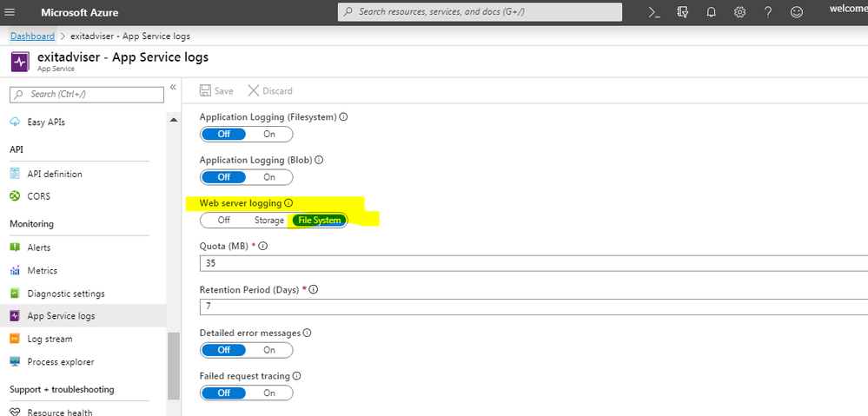Click the feedback smiley icon
Viewport: 868px width, 416px height.
[797, 12]
